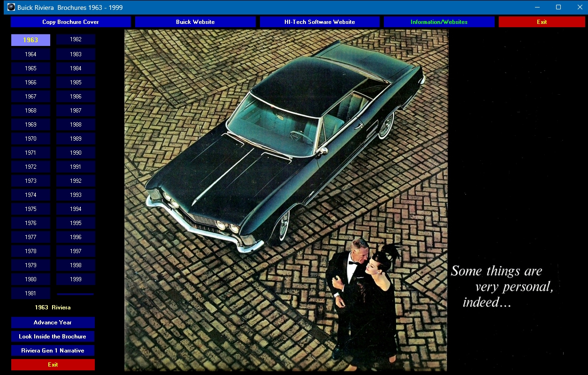This screenshot has height=375, width=588.
Task: Choose the 1989 year button
Action: coord(76,139)
